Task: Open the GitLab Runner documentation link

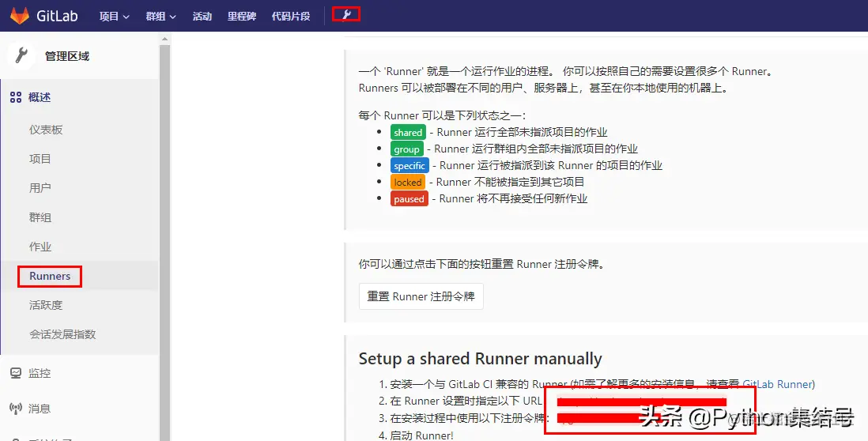Action: click(777, 384)
